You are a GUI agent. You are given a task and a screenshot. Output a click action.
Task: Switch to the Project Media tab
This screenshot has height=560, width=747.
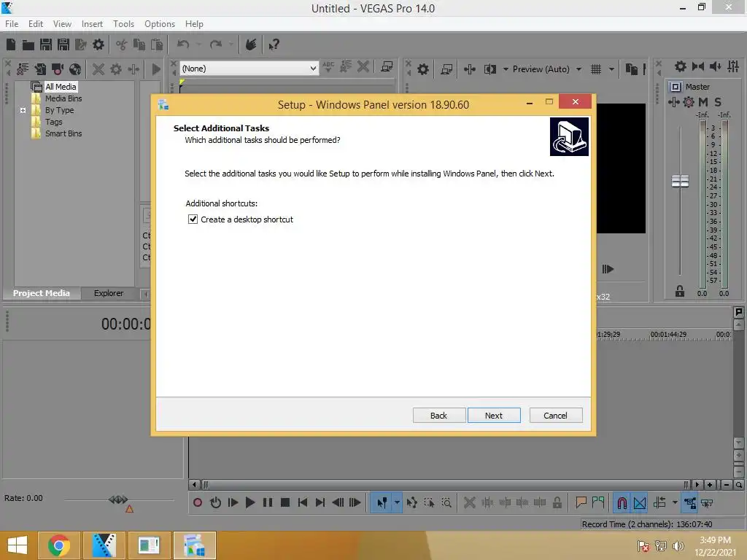pos(42,293)
